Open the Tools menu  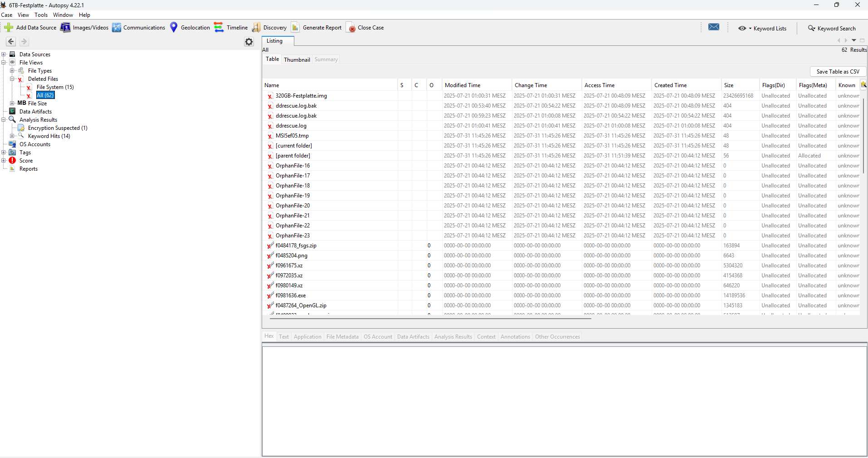point(41,15)
